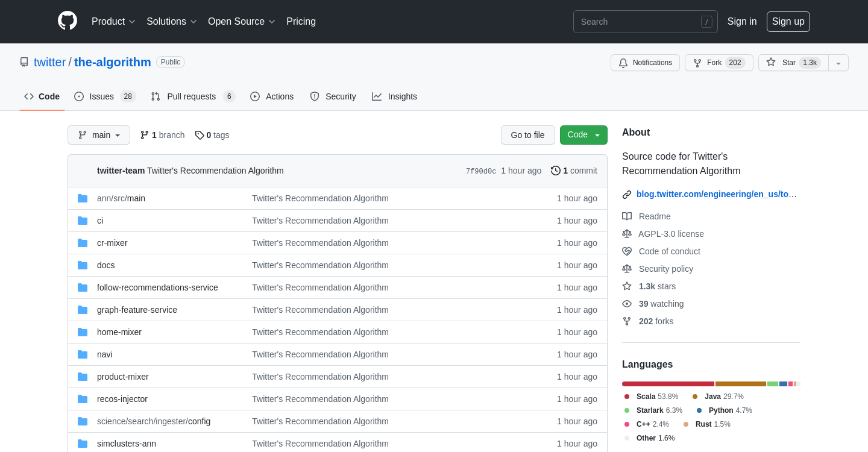The width and height of the screenshot is (868, 452).
Task: Click the repository icon beside twitter
Action: (24, 62)
